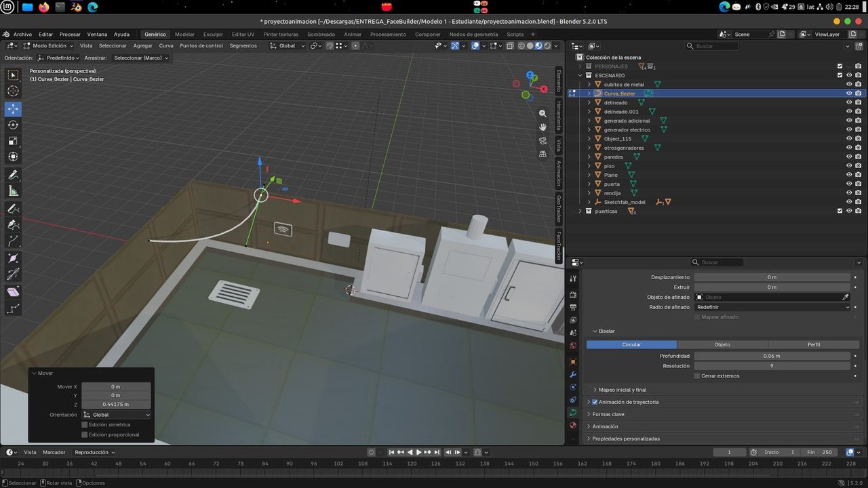Screen dimensions: 868x488
Task: Click the Mover Z value field
Action: pos(116,404)
